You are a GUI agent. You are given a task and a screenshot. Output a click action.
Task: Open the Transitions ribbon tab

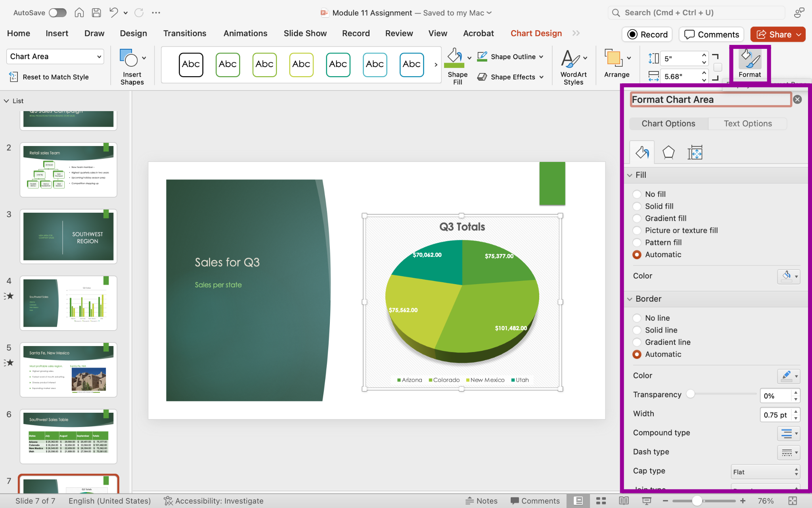[x=185, y=33]
